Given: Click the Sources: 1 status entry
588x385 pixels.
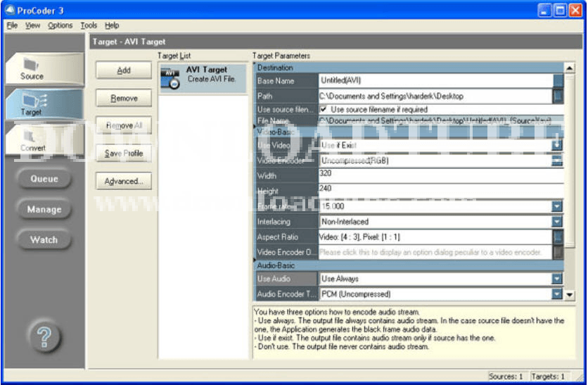Looking at the screenshot, I should [x=506, y=377].
